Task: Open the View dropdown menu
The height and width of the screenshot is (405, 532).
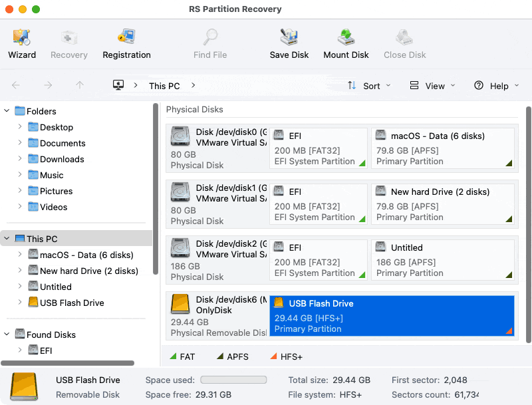Action: coord(433,86)
